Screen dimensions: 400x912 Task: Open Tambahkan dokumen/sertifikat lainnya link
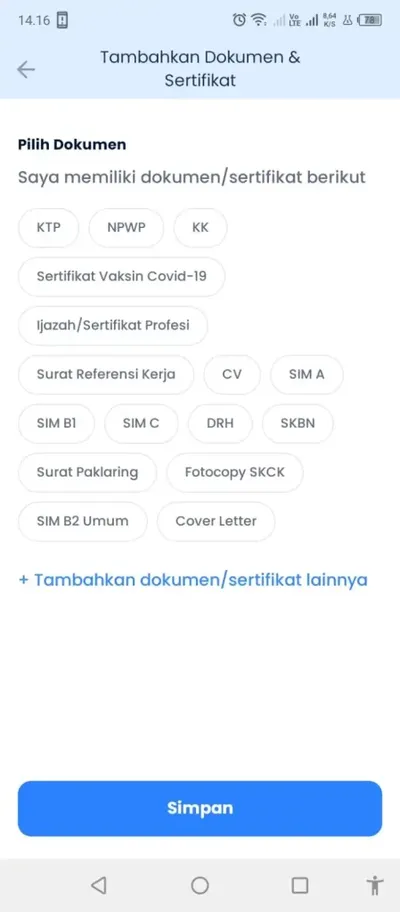tap(193, 580)
